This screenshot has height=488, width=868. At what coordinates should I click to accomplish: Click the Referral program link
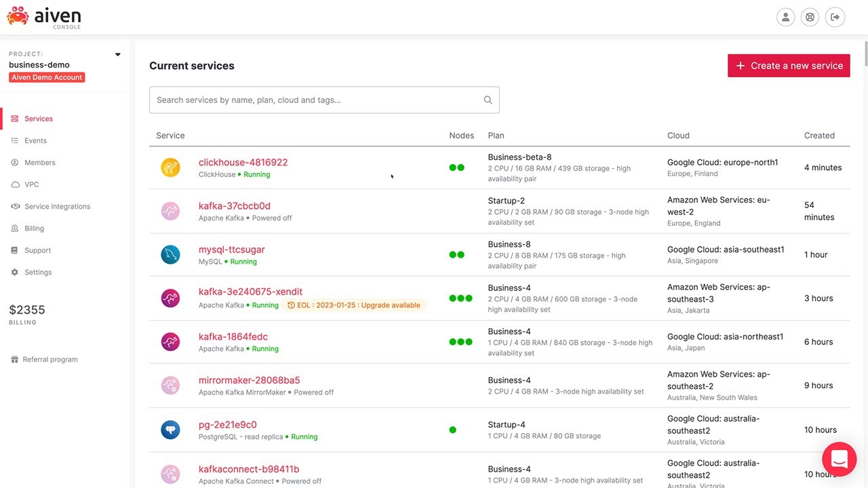[50, 359]
